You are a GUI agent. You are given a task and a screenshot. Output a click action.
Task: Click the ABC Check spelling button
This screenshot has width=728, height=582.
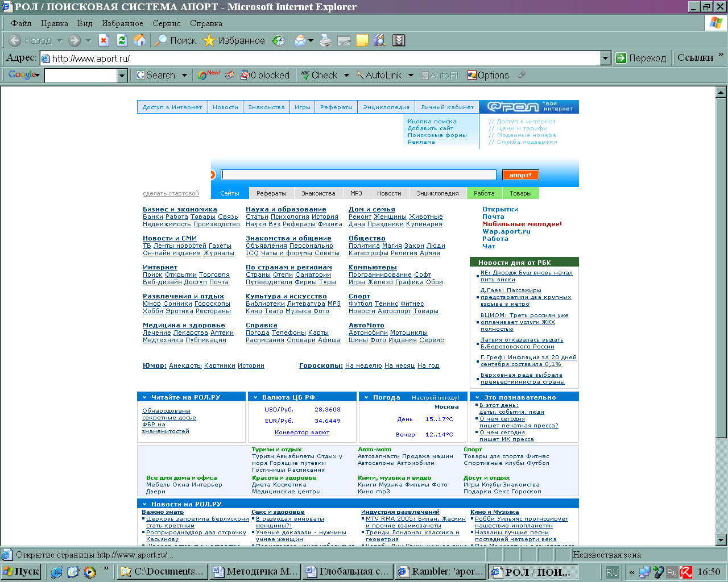coord(319,75)
